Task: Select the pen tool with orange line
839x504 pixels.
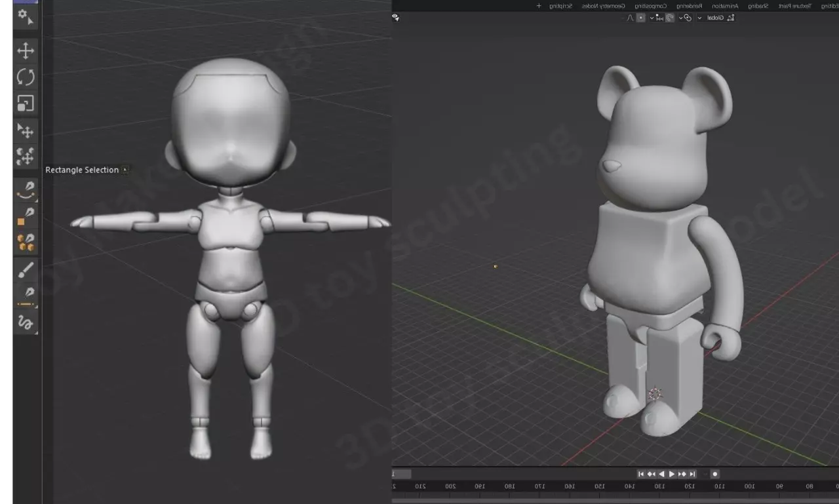Action: (26, 296)
